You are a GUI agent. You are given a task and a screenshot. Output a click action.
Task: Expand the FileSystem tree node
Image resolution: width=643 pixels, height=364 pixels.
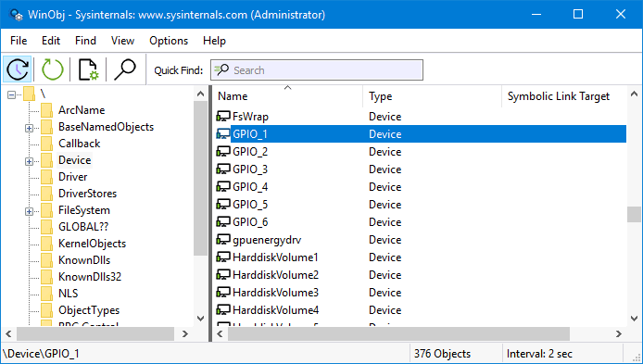click(29, 211)
